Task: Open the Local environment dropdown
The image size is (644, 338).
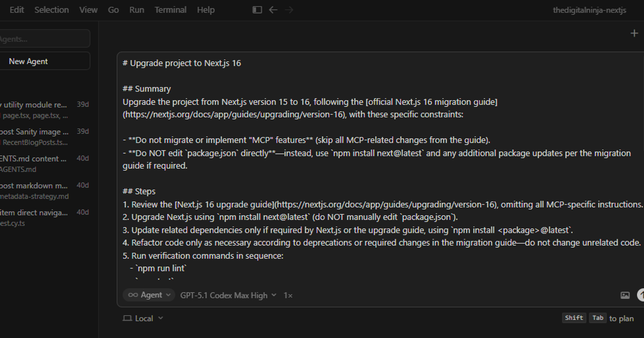Action: tap(143, 318)
